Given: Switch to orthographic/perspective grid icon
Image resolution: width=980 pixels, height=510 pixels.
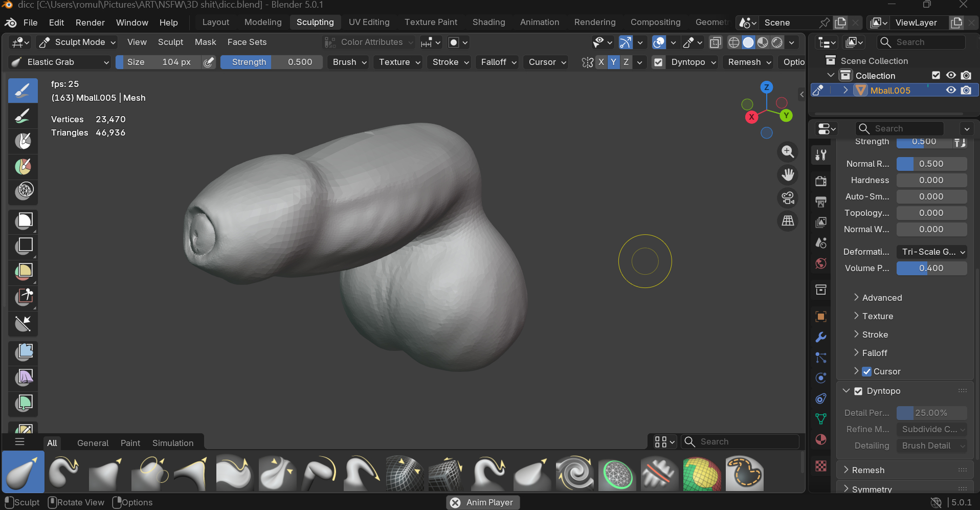Looking at the screenshot, I should [788, 221].
